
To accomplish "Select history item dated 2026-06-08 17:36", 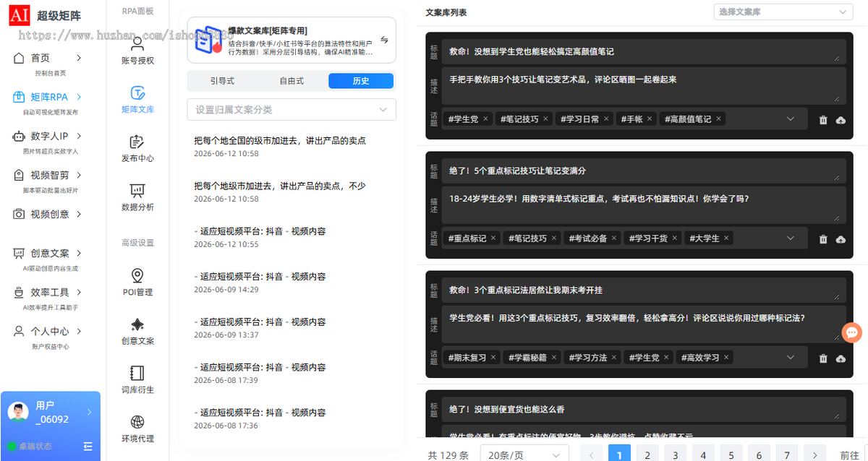I will click(260, 418).
